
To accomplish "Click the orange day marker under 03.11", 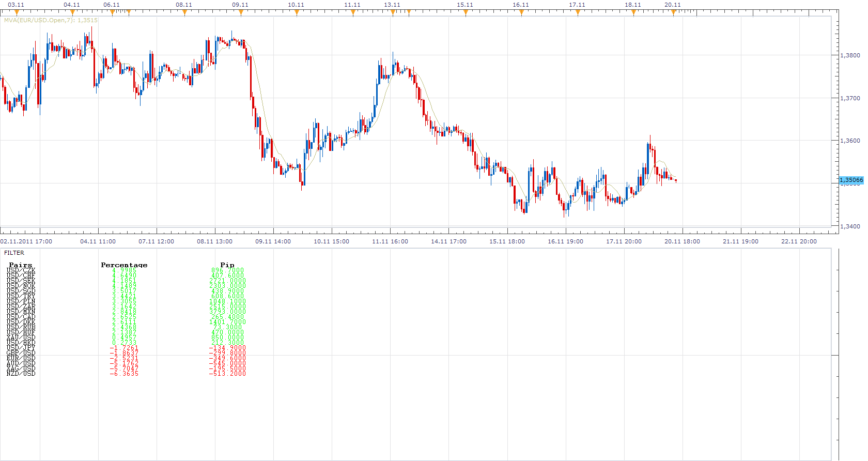I will [x=17, y=12].
